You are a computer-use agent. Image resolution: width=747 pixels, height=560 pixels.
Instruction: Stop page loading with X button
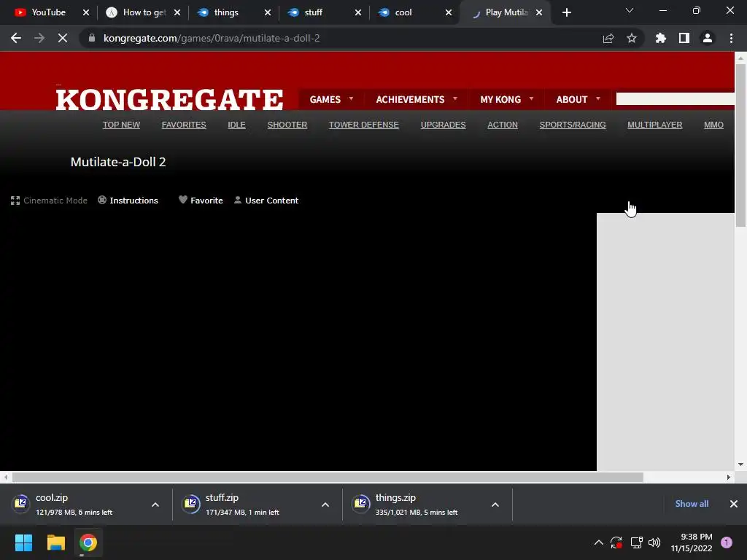(63, 38)
